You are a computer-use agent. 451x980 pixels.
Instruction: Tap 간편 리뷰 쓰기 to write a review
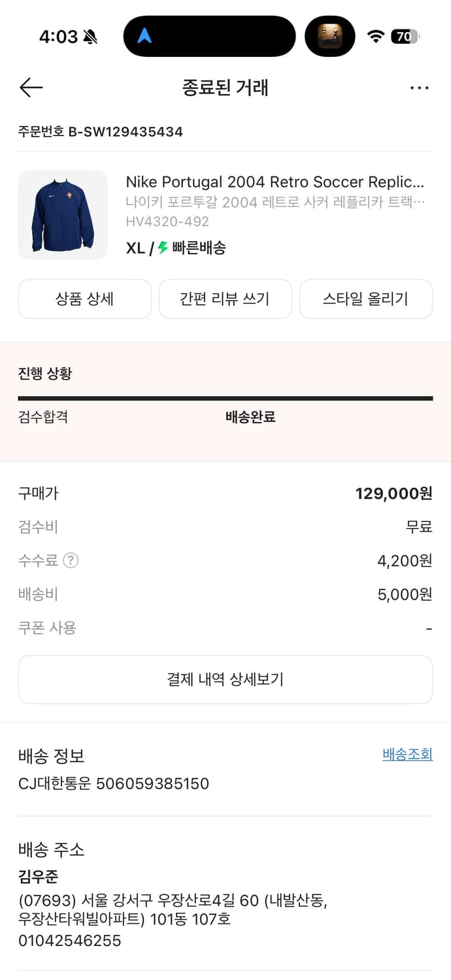tap(225, 299)
